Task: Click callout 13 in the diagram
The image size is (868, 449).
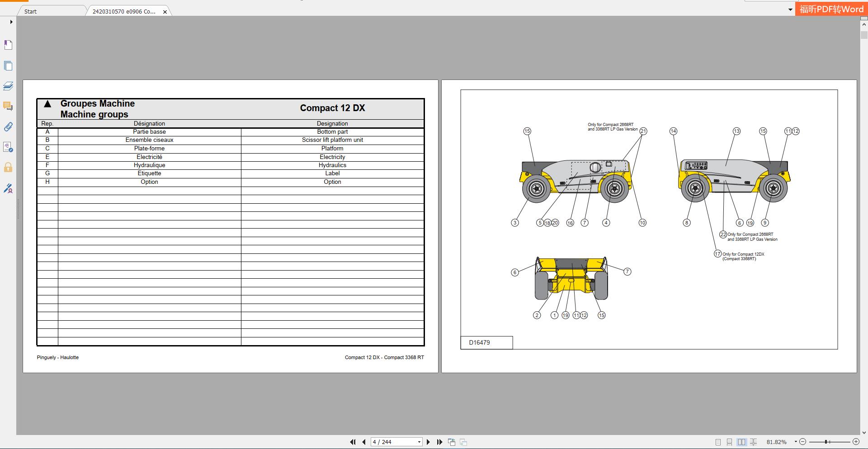Action: (737, 131)
